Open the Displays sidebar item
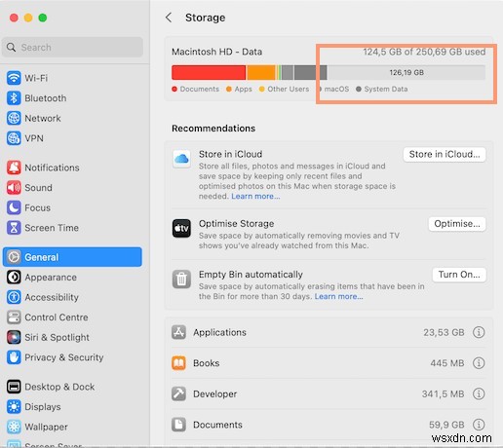Image resolution: width=503 pixels, height=448 pixels. [x=72, y=407]
